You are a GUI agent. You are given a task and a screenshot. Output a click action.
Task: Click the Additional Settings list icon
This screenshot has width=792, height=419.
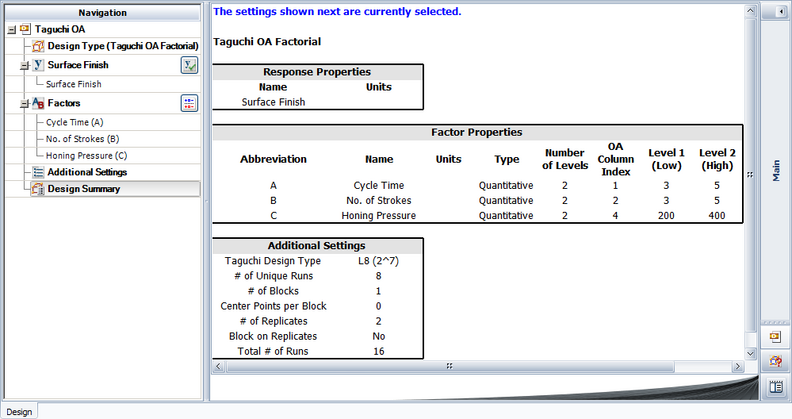point(38,172)
